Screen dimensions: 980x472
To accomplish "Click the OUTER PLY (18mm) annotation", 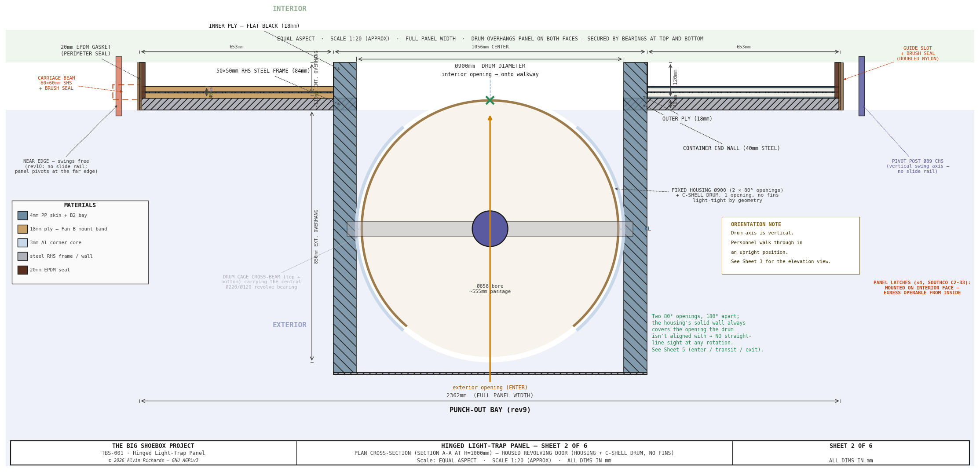I will (687, 119).
